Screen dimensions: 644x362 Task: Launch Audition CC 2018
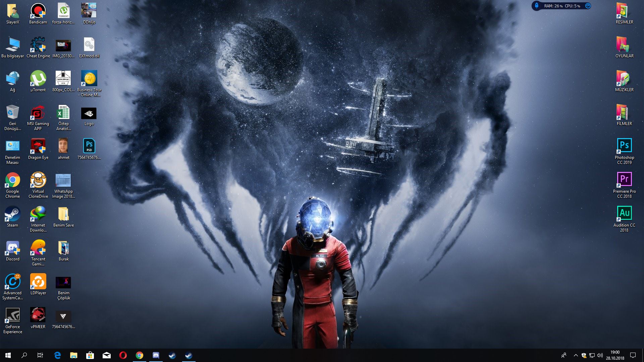click(x=624, y=219)
